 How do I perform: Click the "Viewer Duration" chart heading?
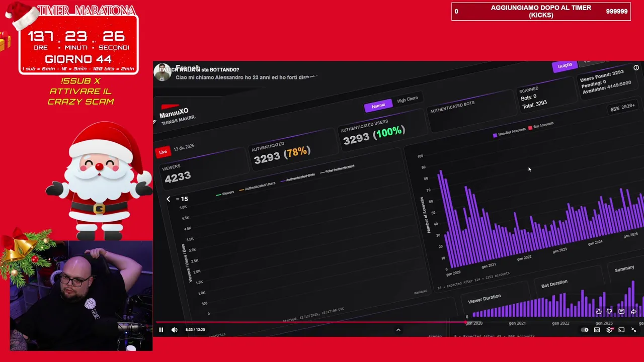[484, 300]
